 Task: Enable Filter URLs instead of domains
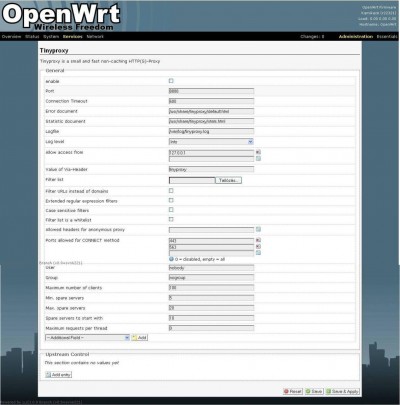tap(171, 191)
